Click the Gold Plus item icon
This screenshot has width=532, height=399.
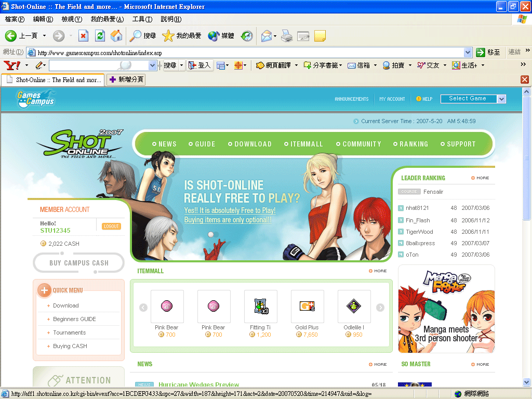tap(307, 306)
